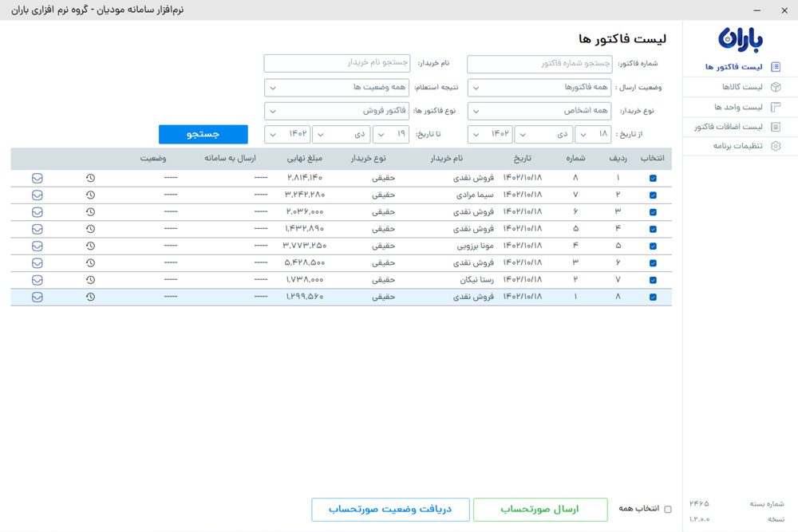Click the goods box icon in sidebar
Image resolution: width=798 pixels, height=532 pixels.
tap(776, 87)
